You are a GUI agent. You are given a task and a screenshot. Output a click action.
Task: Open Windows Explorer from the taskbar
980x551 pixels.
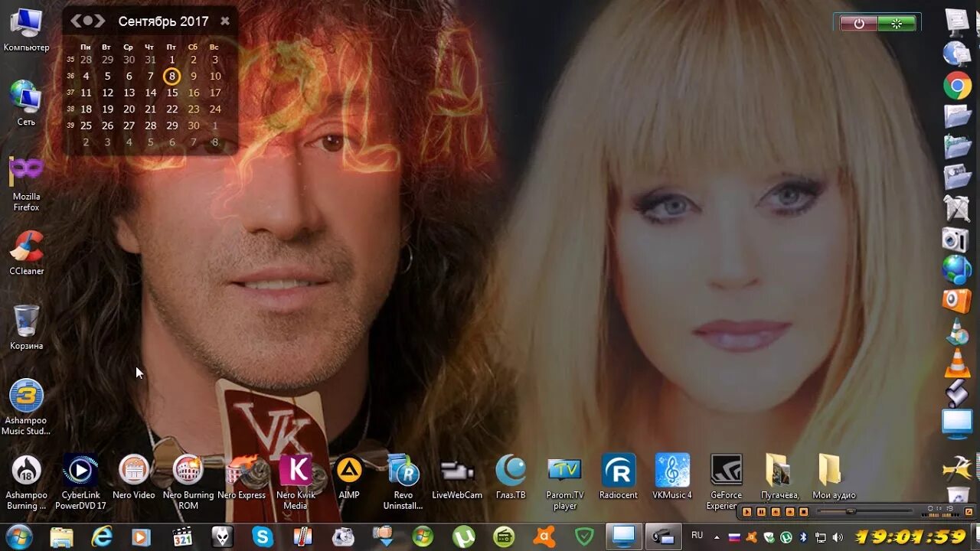point(61,537)
